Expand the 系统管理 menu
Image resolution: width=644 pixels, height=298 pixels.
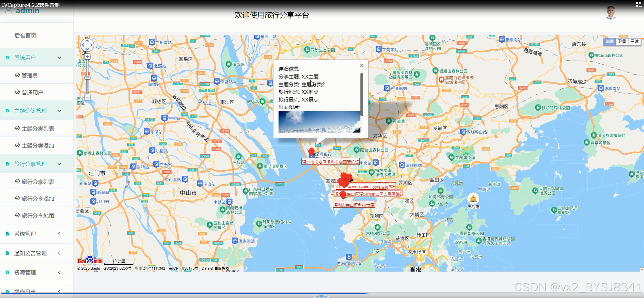coord(37,234)
